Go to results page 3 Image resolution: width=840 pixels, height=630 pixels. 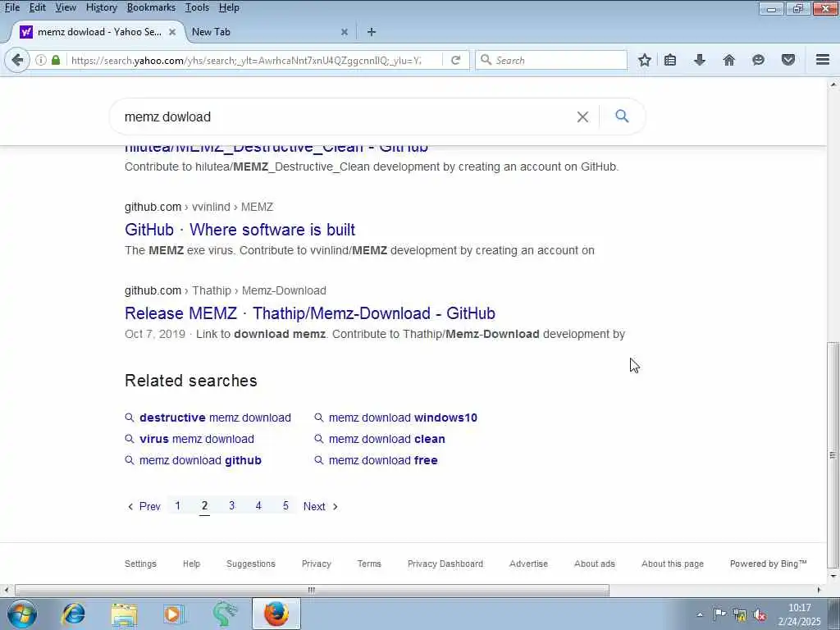(231, 505)
